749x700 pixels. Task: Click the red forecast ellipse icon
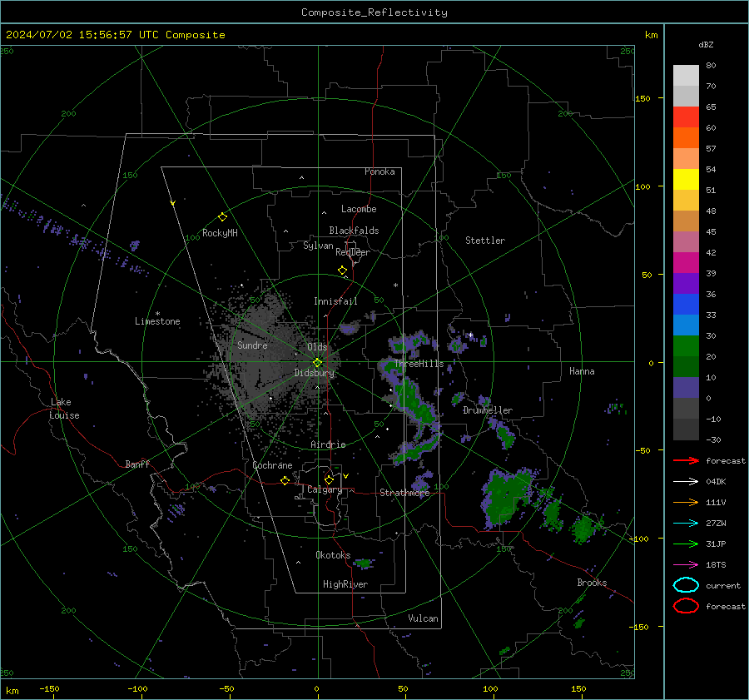pos(686,606)
